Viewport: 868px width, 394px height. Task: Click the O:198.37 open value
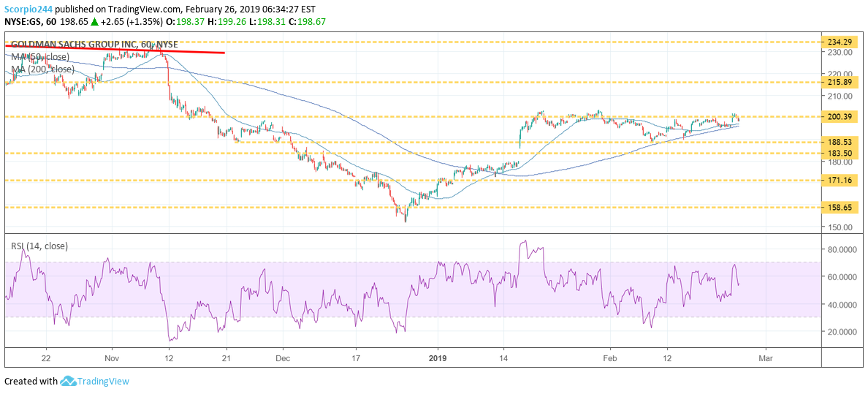click(x=184, y=21)
